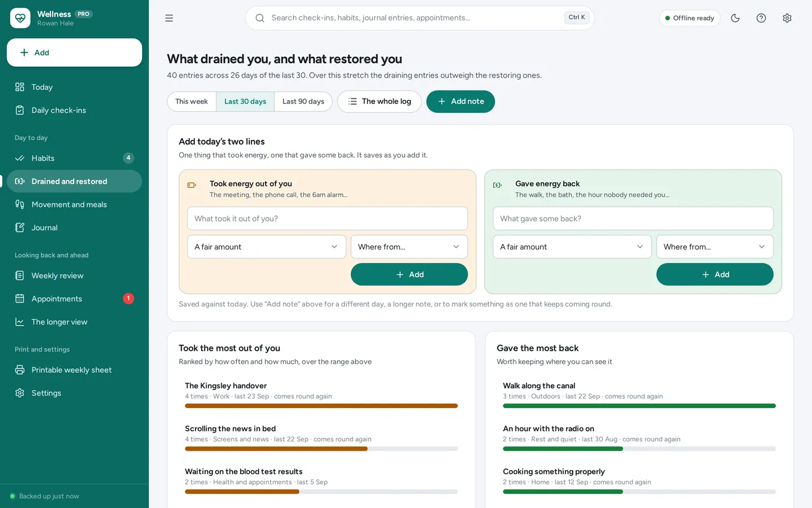Click the Printable weekly sheet printer icon

point(20,370)
